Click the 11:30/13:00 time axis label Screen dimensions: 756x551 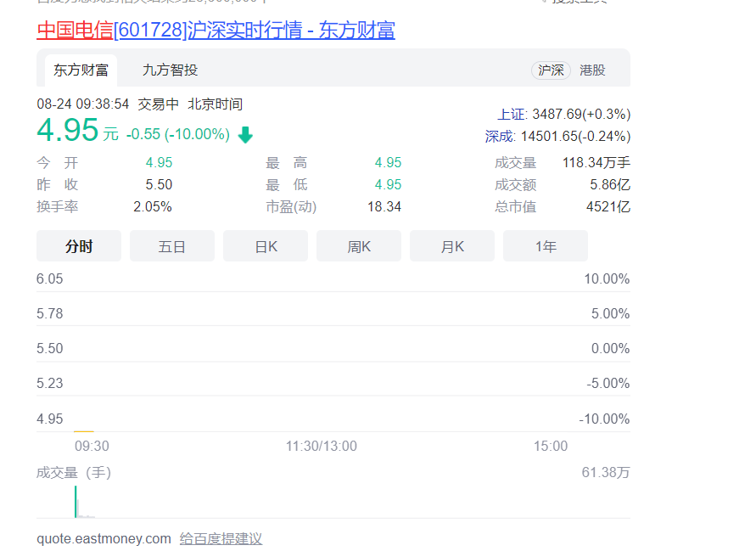[x=322, y=446]
